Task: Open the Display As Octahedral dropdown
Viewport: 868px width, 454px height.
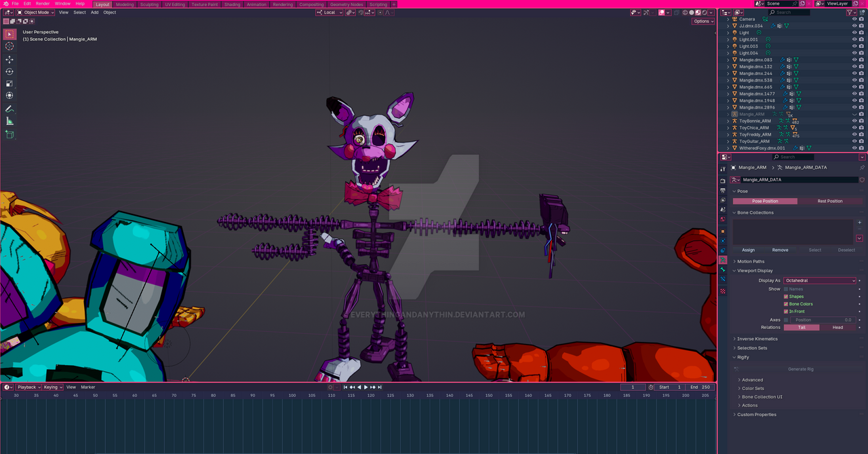Action: (x=820, y=280)
